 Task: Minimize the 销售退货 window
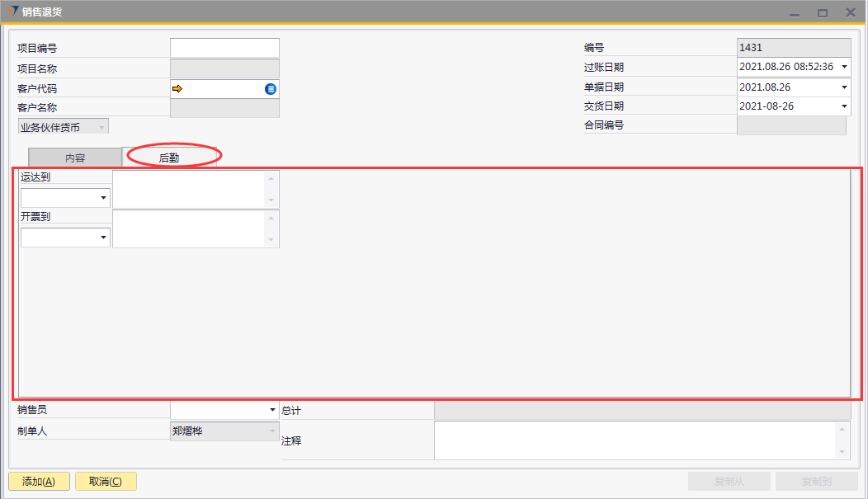(795, 12)
